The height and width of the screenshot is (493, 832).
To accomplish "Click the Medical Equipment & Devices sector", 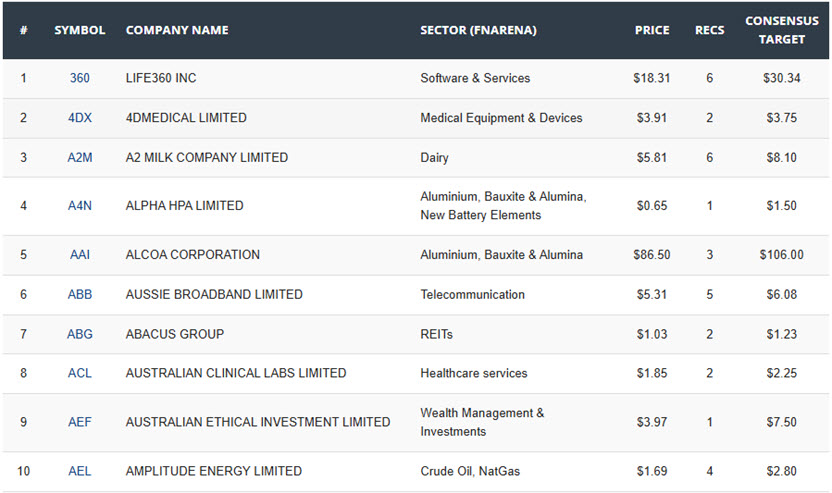I will (x=501, y=118).
